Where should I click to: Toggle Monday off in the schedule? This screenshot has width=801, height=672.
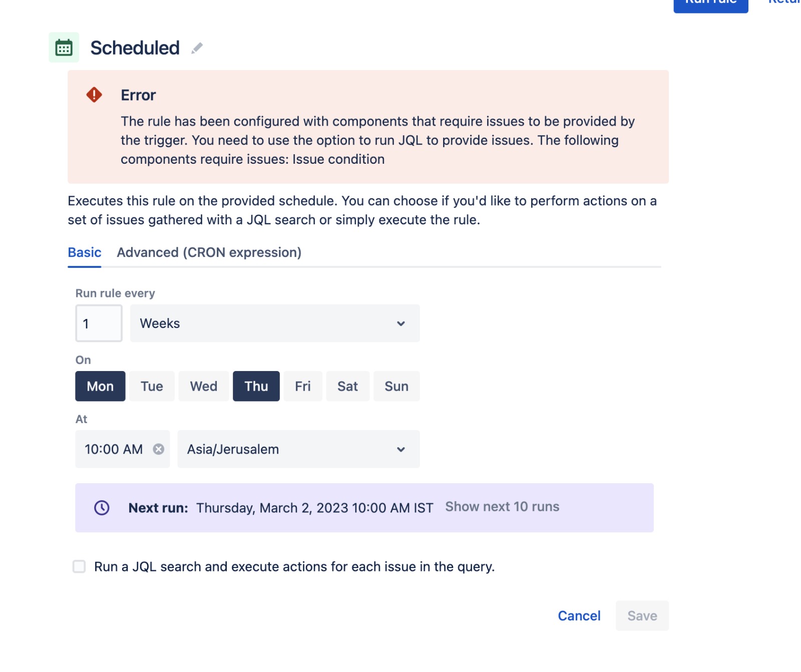click(x=100, y=386)
